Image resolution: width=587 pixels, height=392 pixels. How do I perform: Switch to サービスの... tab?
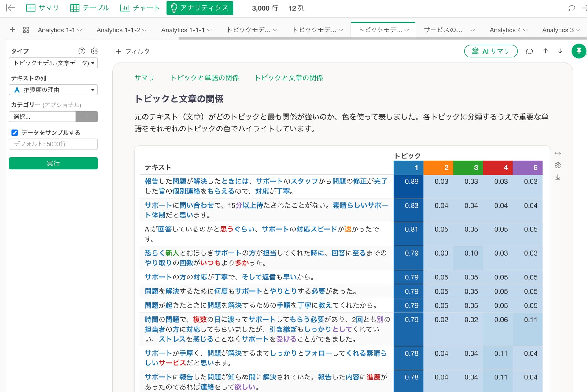(x=443, y=30)
